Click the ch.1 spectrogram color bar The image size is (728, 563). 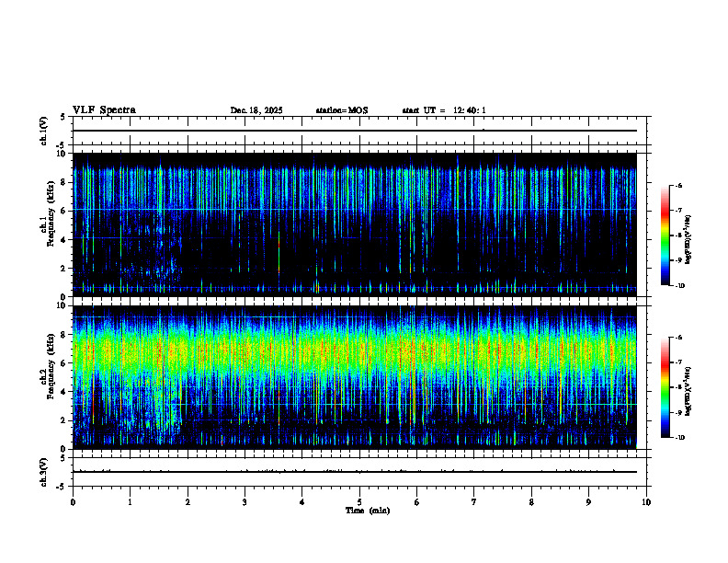click(x=665, y=236)
